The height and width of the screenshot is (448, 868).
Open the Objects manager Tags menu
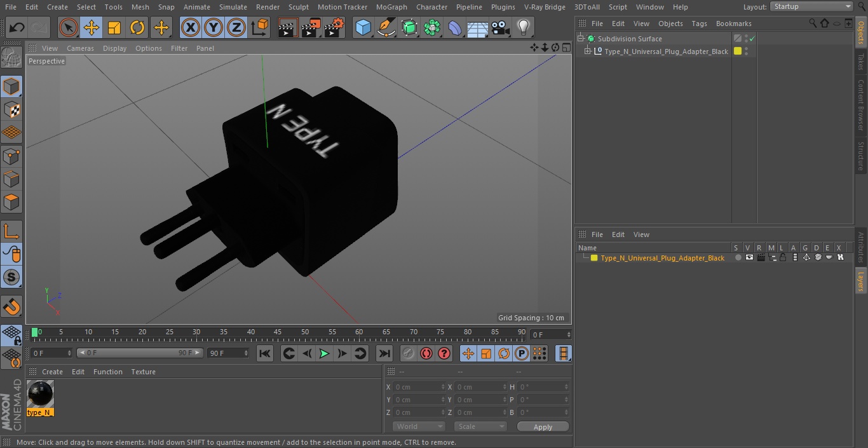pyautogui.click(x=699, y=24)
